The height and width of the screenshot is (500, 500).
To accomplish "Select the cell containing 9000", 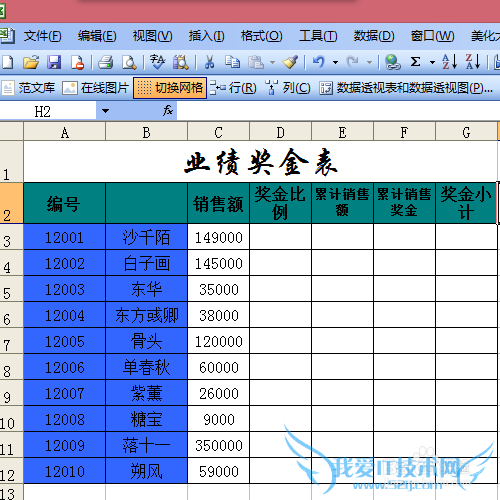I will pos(218,419).
